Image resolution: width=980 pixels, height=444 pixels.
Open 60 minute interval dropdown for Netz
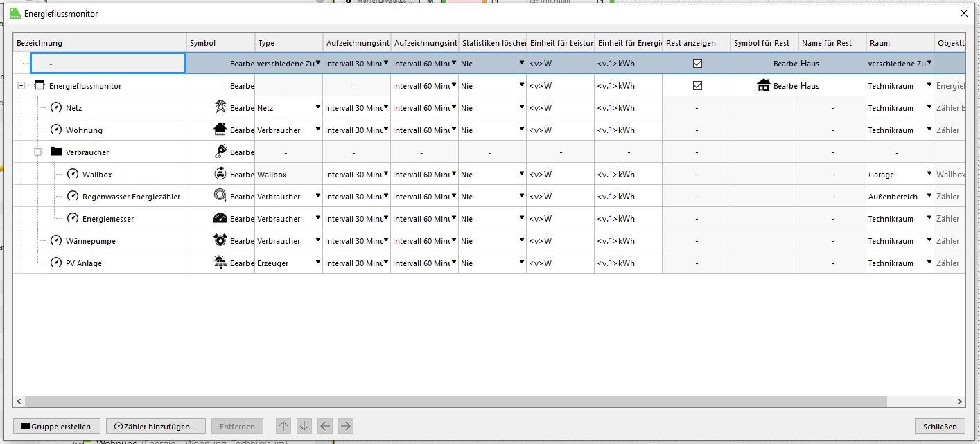454,107
